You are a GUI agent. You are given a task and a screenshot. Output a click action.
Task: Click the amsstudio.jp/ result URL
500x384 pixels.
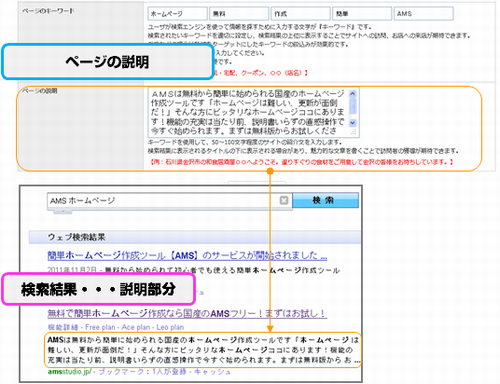point(69,372)
